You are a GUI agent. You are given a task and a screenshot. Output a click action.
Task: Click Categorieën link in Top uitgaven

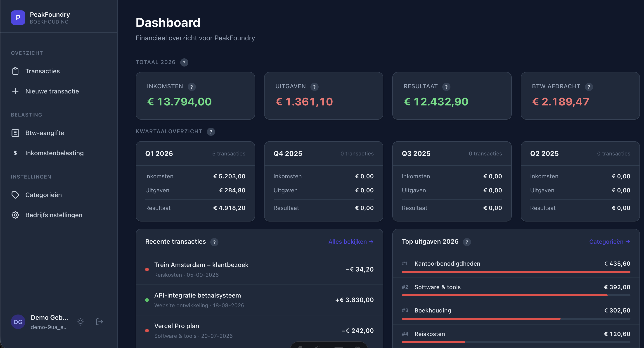[x=609, y=241]
